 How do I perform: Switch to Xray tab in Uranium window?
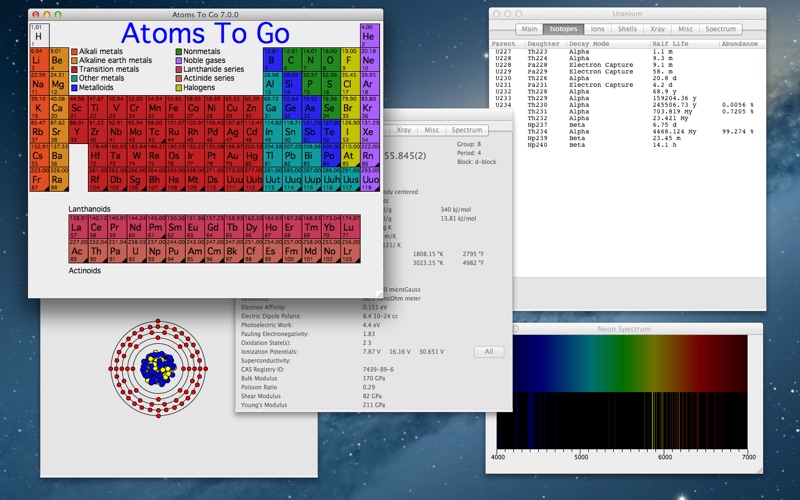point(657,29)
